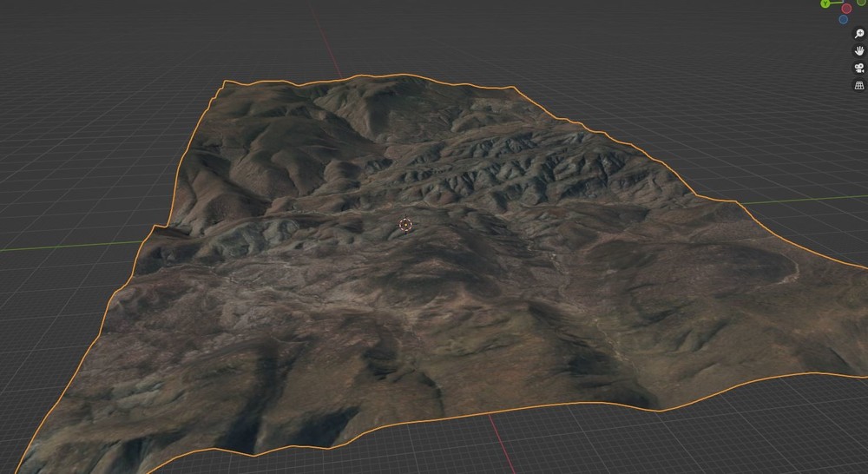The width and height of the screenshot is (868, 474).
Task: Click the 3D cursor on the terrain
Action: [x=405, y=224]
